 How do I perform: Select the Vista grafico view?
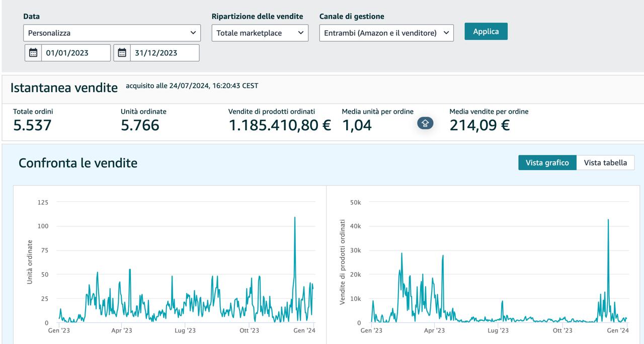(x=547, y=162)
